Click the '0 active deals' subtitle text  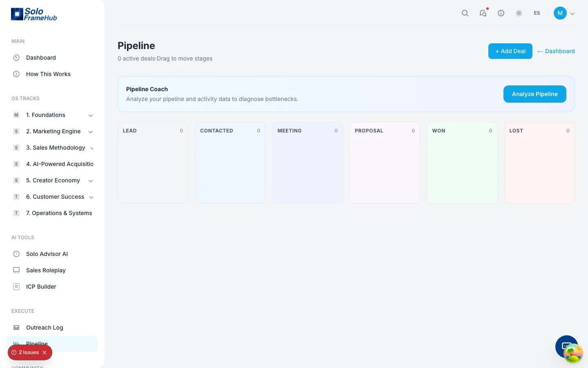(x=136, y=58)
